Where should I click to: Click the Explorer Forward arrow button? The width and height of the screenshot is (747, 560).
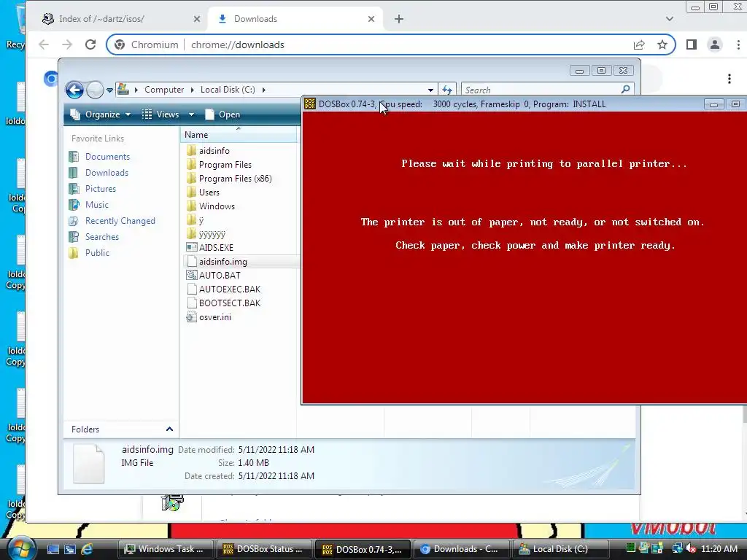[x=95, y=90]
